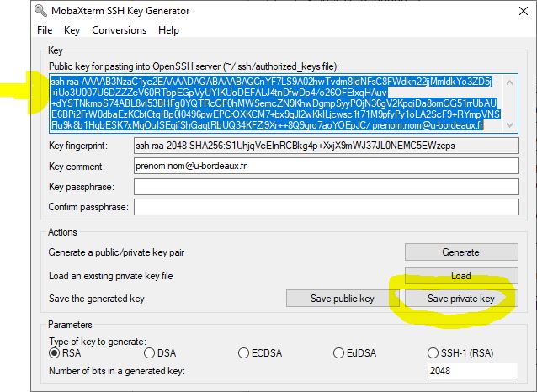The image size is (537, 392).
Task: Click 'Type of key to generate:' label
Action: click(x=98, y=342)
